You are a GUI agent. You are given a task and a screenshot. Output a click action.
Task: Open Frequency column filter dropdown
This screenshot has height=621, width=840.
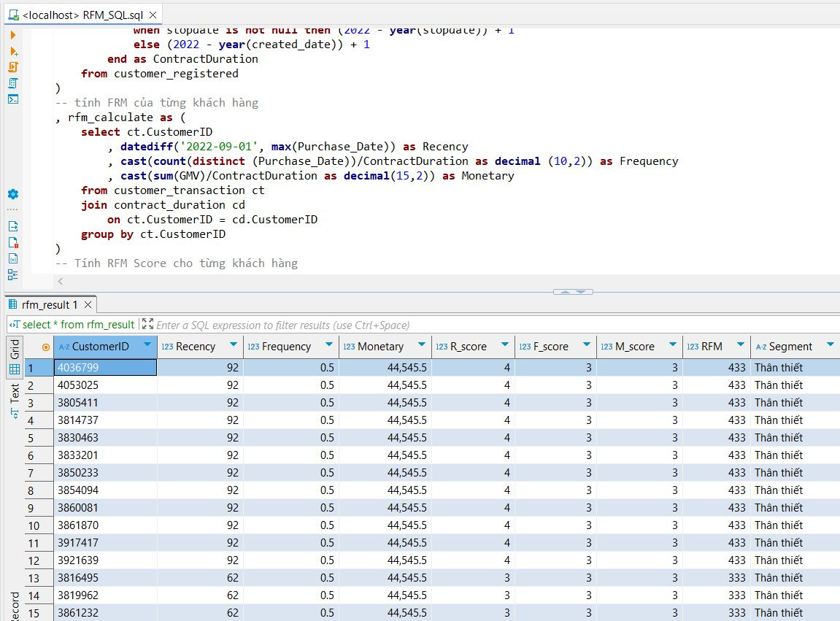(329, 344)
